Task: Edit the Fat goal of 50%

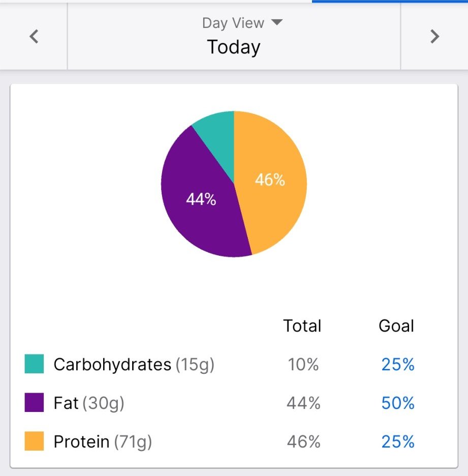Action: [398, 403]
